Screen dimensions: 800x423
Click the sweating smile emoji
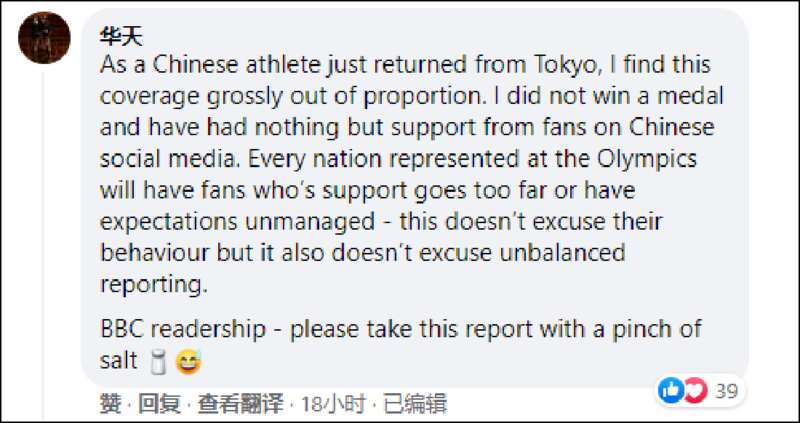tap(188, 362)
